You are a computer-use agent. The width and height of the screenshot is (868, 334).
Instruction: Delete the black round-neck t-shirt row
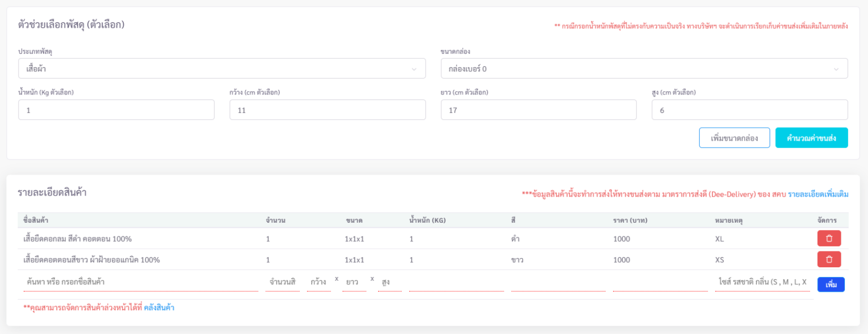coord(828,238)
